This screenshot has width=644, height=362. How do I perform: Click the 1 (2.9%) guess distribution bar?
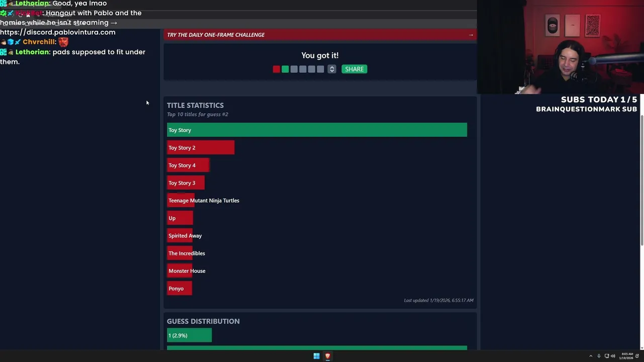[189, 335]
